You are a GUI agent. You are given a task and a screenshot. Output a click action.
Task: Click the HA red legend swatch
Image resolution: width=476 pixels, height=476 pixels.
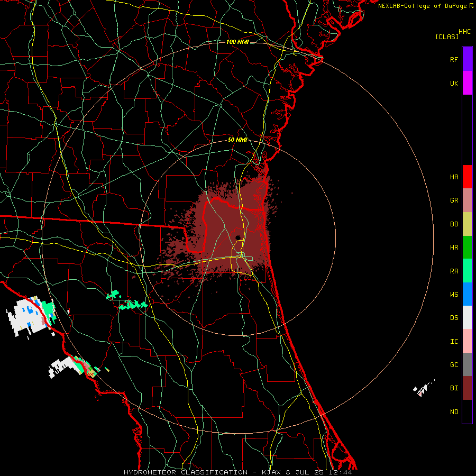(x=467, y=177)
